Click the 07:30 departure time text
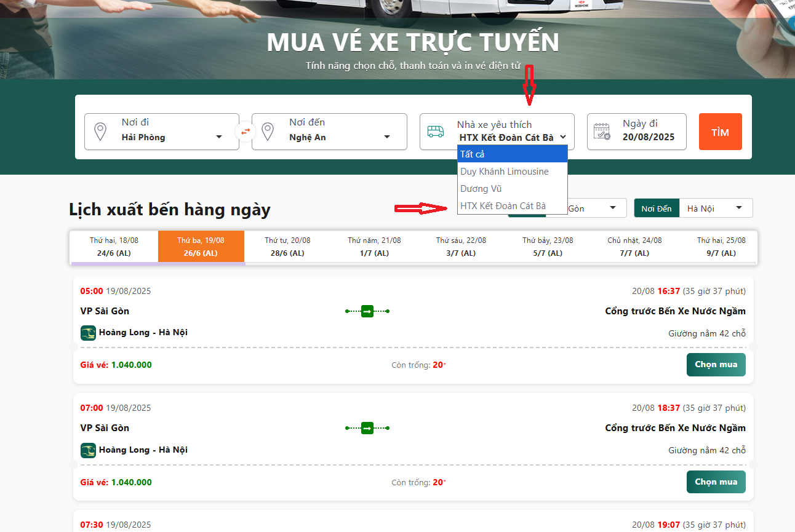Viewport: 795px width, 532px height. click(92, 525)
